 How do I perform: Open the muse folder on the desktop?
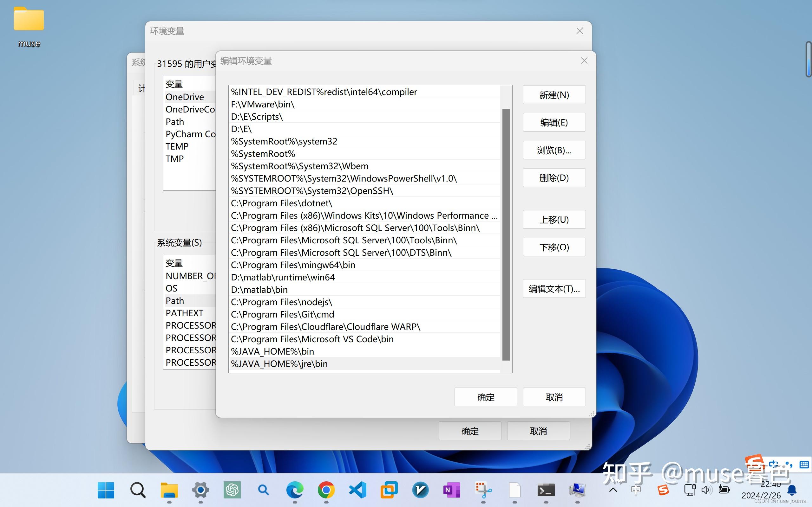29,20
